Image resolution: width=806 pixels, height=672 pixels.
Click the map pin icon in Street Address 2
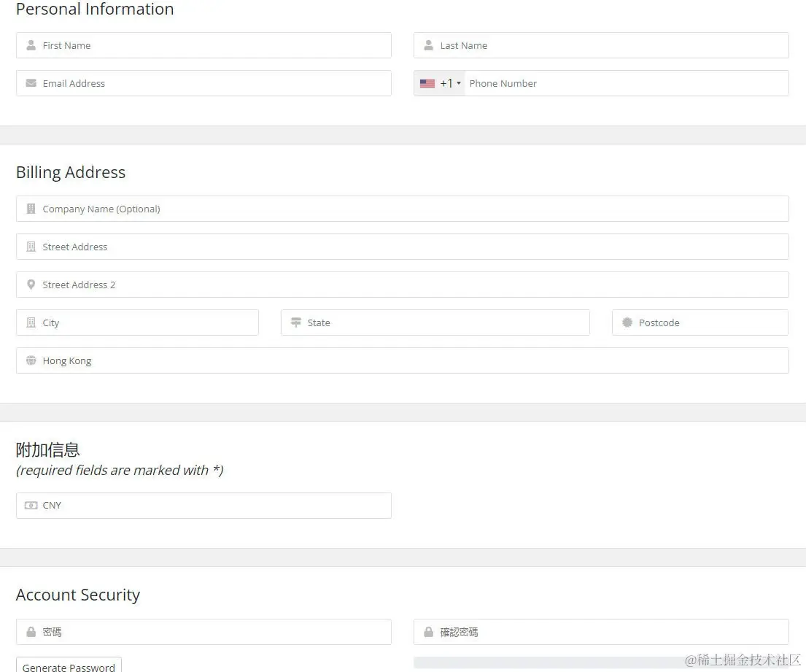click(31, 285)
